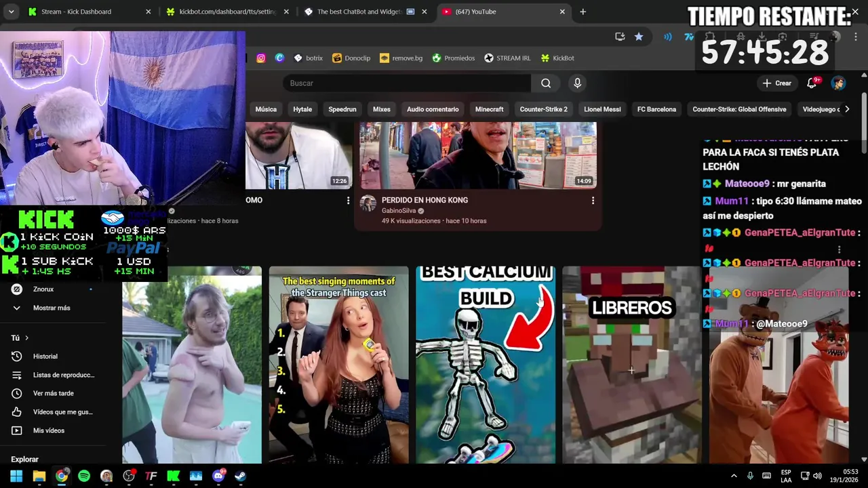The height and width of the screenshot is (488, 868).
Task: Open Steam from the taskbar
Action: click(x=240, y=476)
